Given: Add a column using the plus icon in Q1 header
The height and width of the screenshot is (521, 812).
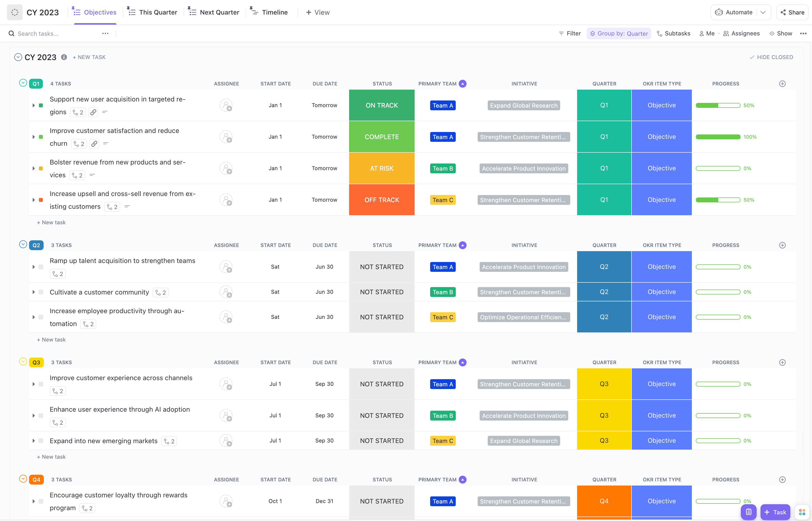Looking at the screenshot, I should click(782, 83).
